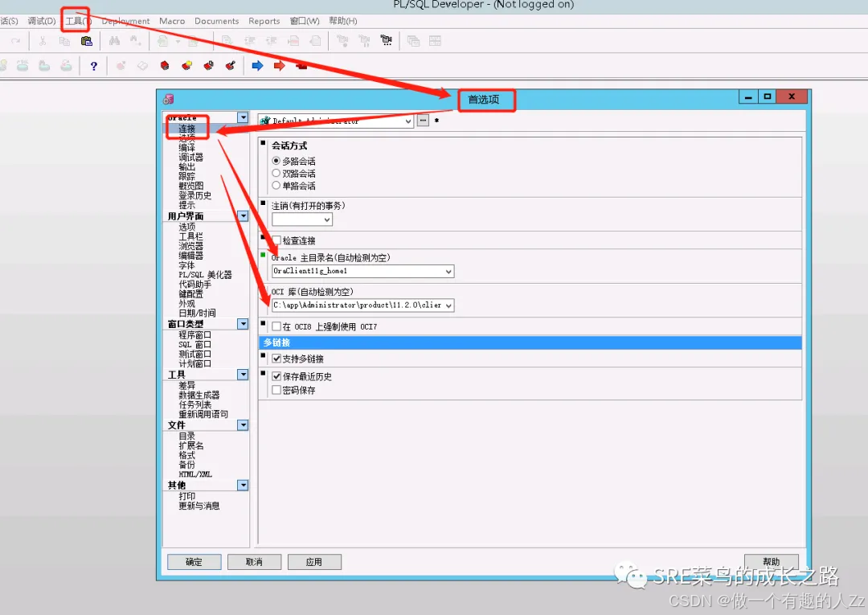This screenshot has height=615, width=868.
Task: Click the database icon labeled SQL
Action: (x=23, y=65)
